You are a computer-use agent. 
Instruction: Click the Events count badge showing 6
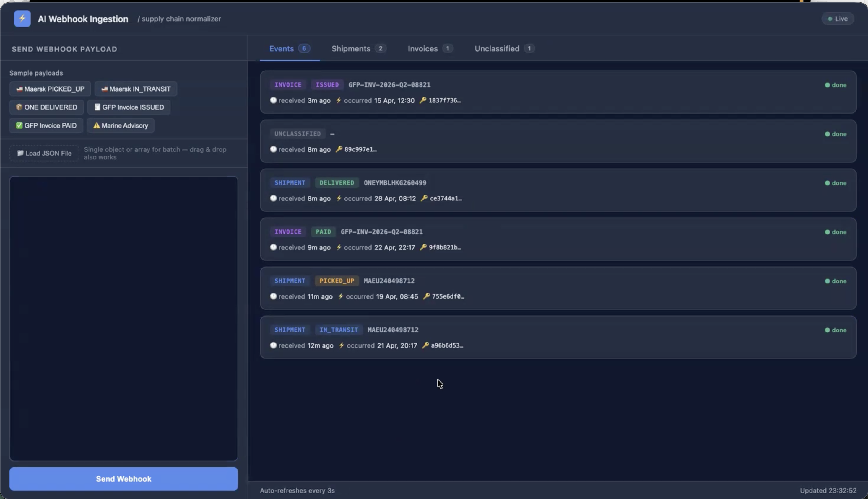coord(304,48)
